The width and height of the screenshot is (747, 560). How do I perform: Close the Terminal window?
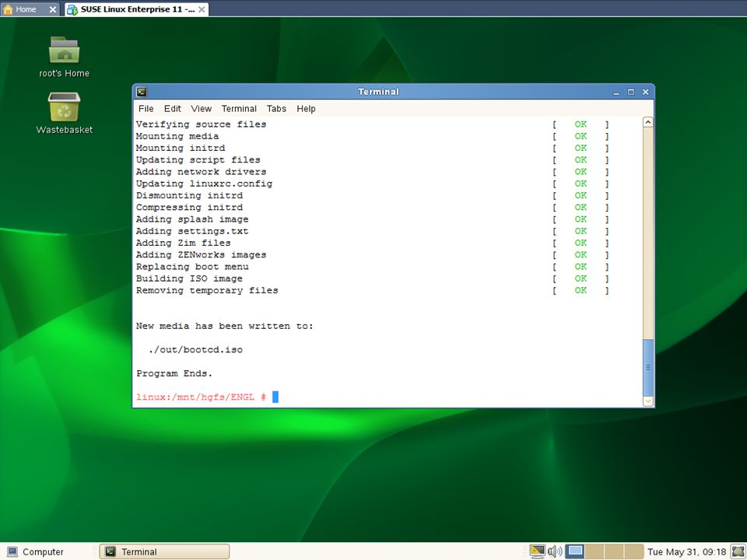coord(646,92)
